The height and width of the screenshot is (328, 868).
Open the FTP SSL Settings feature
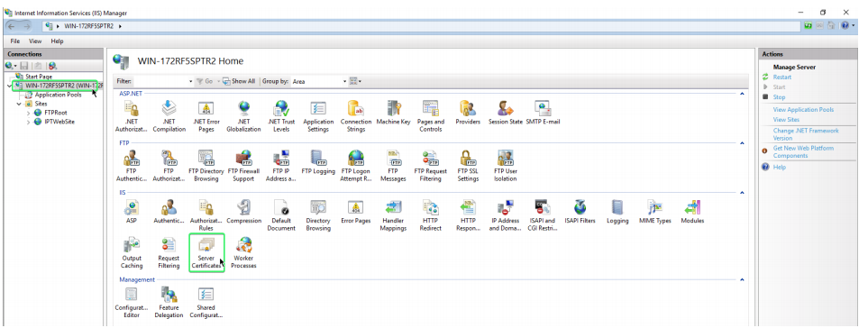click(x=468, y=166)
